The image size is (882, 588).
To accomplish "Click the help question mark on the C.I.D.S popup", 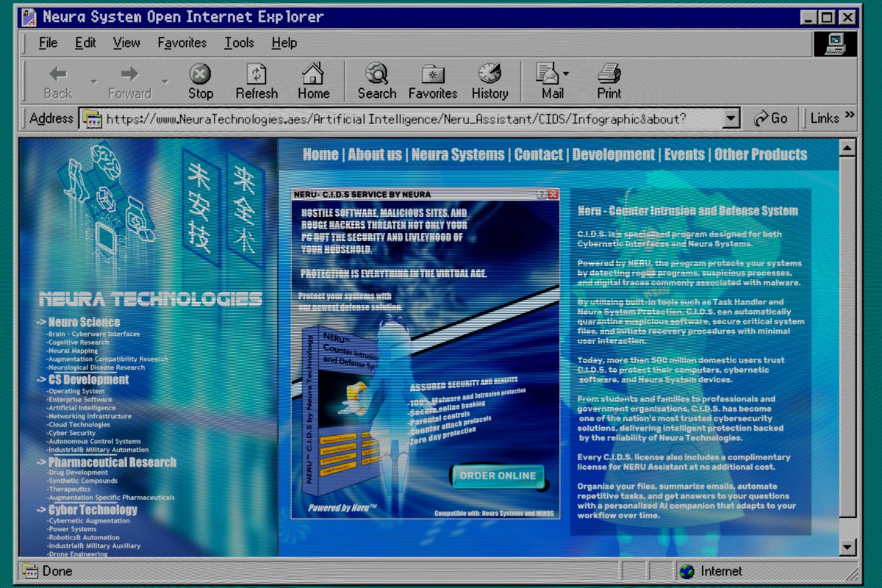I will coord(542,195).
